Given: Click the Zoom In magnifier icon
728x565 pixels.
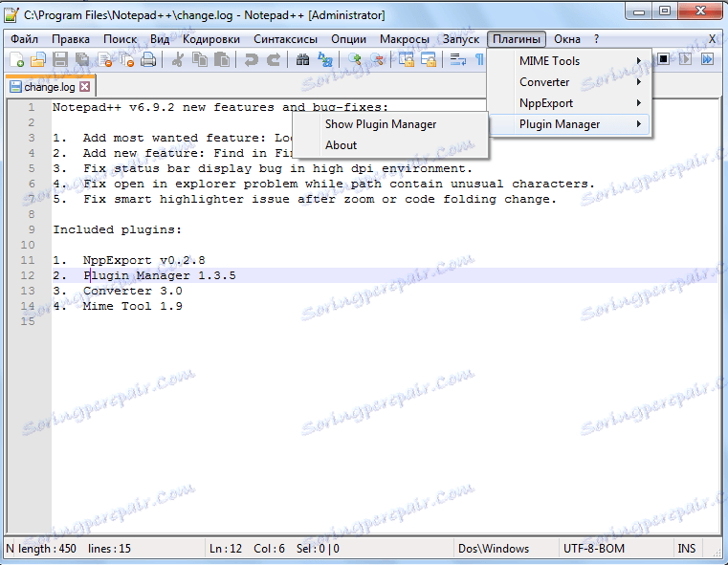Looking at the screenshot, I should 354,60.
